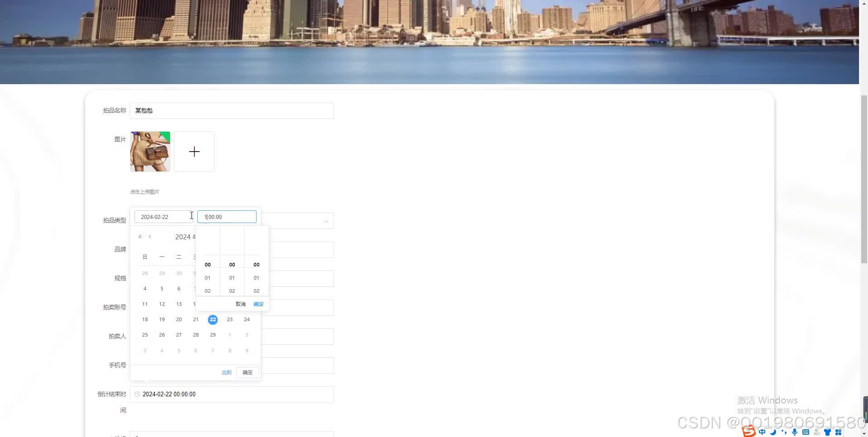Select second 01 in time picker
868x437 pixels.
click(x=257, y=278)
